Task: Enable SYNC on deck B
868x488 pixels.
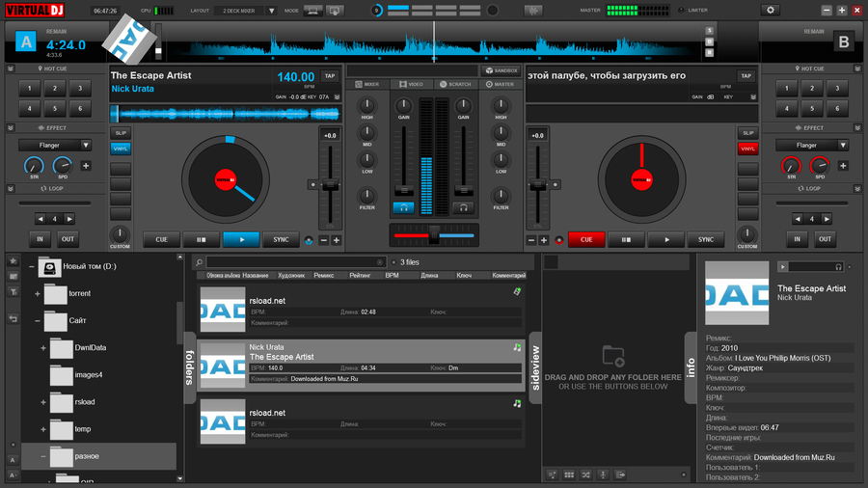Action: (x=705, y=239)
